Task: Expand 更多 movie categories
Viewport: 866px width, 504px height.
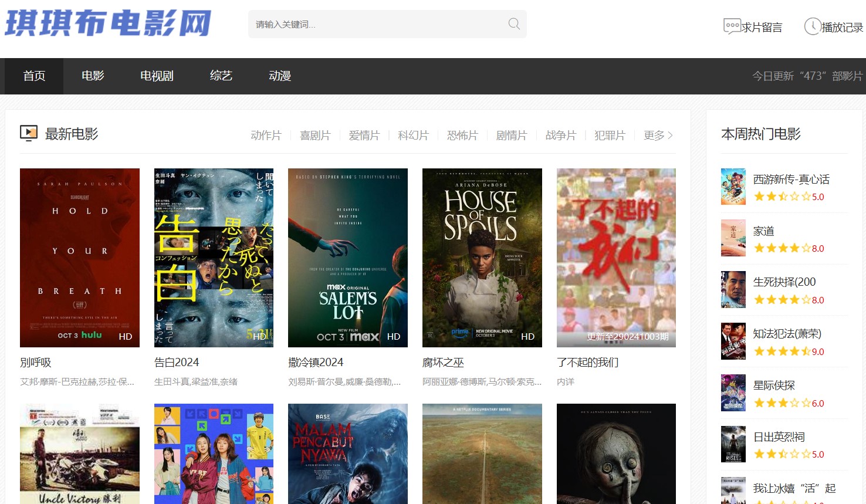Action: (x=658, y=136)
